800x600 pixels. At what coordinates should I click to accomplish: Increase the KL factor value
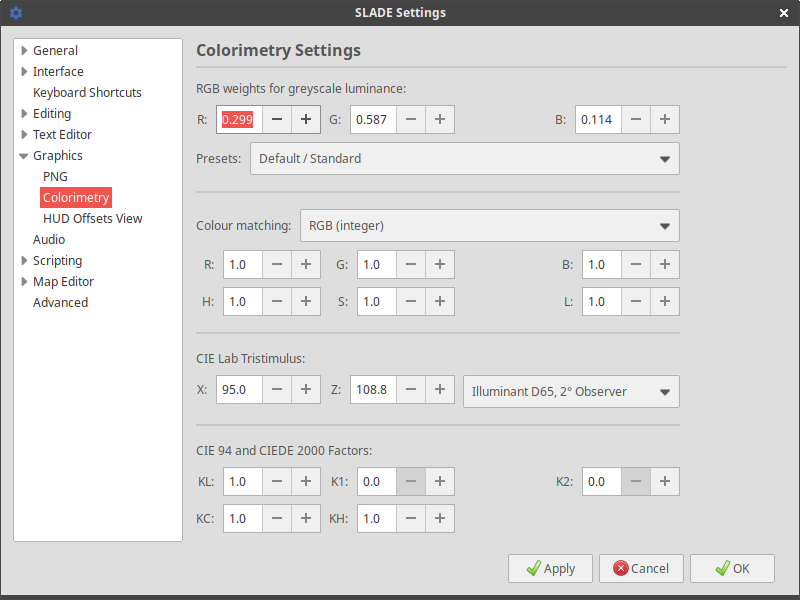[306, 482]
